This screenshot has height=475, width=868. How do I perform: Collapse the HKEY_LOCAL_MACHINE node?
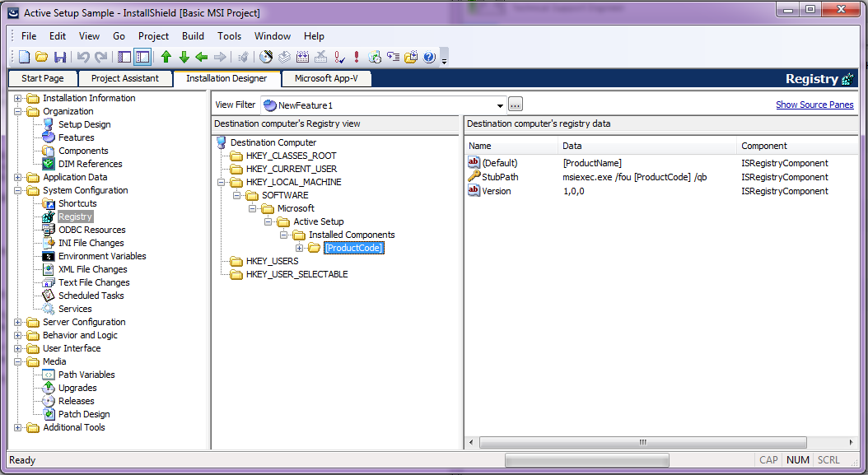220,182
